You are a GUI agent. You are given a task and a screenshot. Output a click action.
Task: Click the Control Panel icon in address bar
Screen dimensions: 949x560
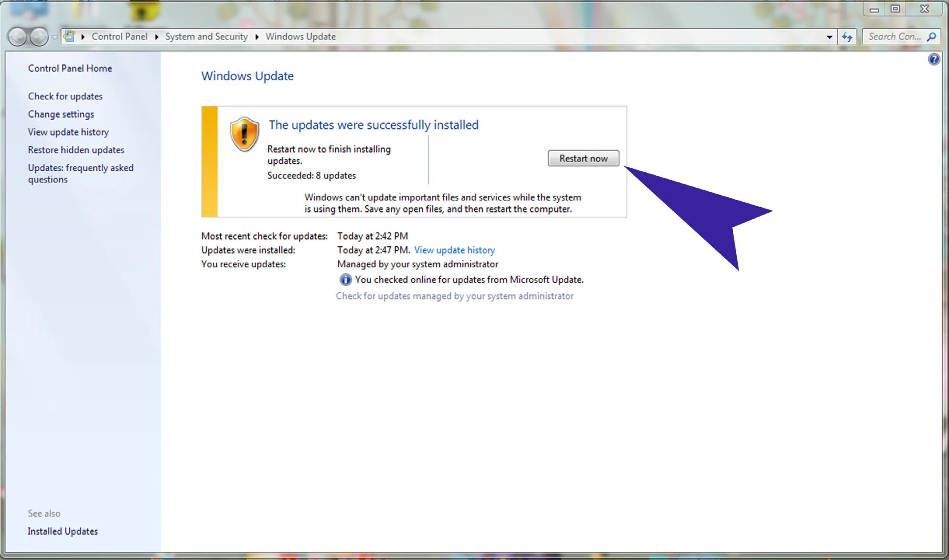click(x=69, y=36)
